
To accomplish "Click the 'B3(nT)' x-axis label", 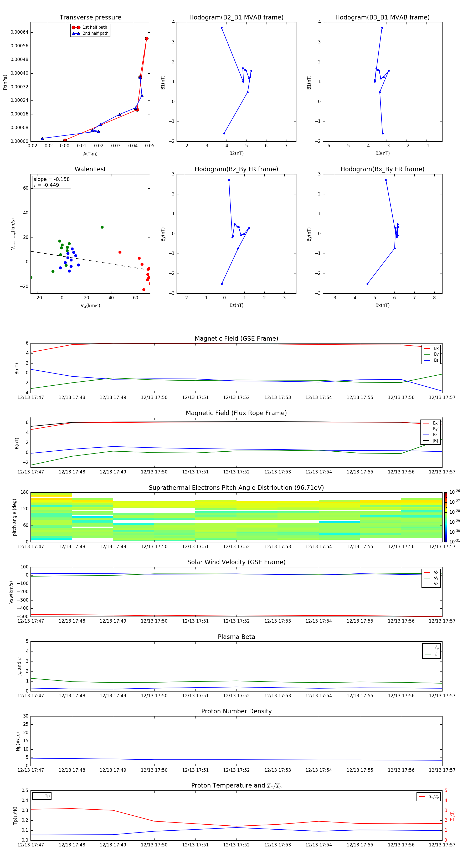I will [382, 153].
